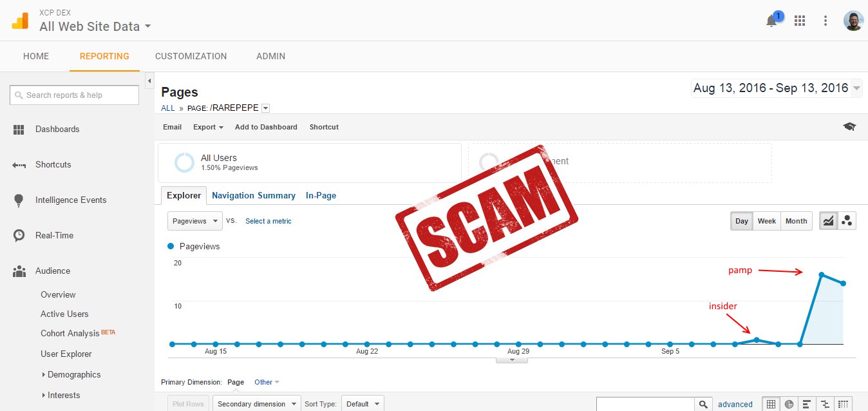868x411 pixels.
Task: Open the Google apps grid
Action: pos(800,21)
